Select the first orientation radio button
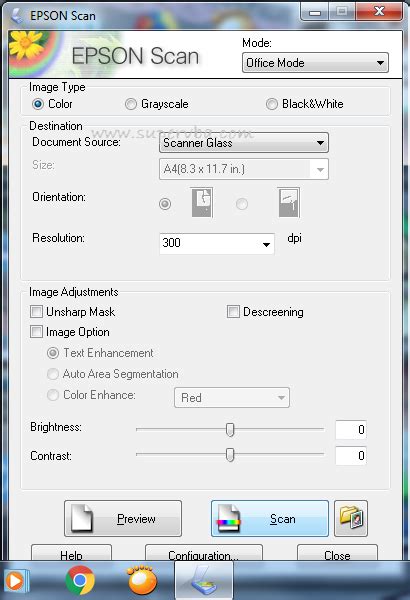 tap(165, 204)
